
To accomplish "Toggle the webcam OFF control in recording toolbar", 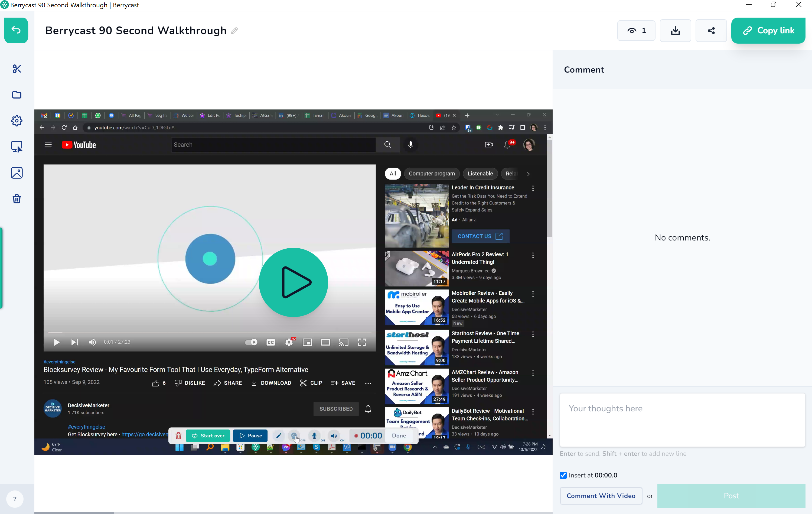I will point(295,436).
